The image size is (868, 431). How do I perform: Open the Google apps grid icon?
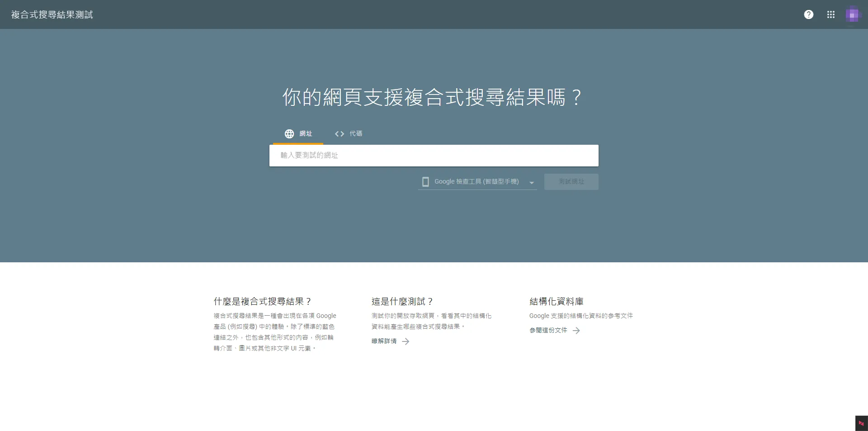point(830,14)
